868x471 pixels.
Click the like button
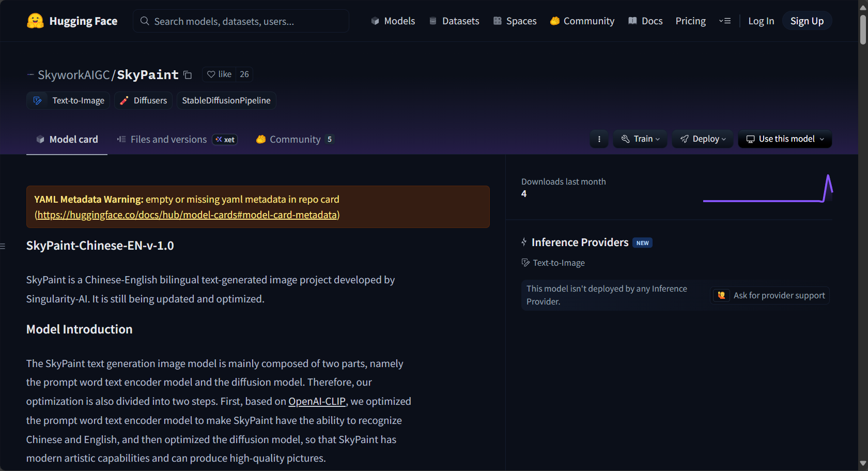219,74
